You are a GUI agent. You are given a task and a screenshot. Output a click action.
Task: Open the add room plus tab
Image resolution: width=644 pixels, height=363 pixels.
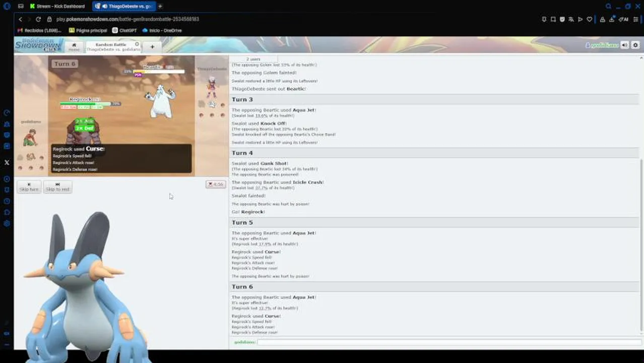point(152,47)
